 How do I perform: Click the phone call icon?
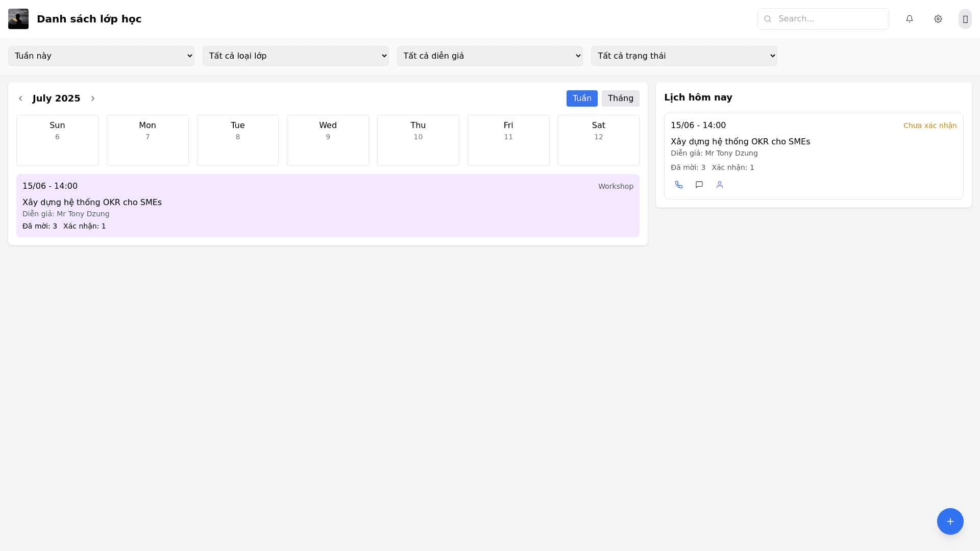point(679,185)
